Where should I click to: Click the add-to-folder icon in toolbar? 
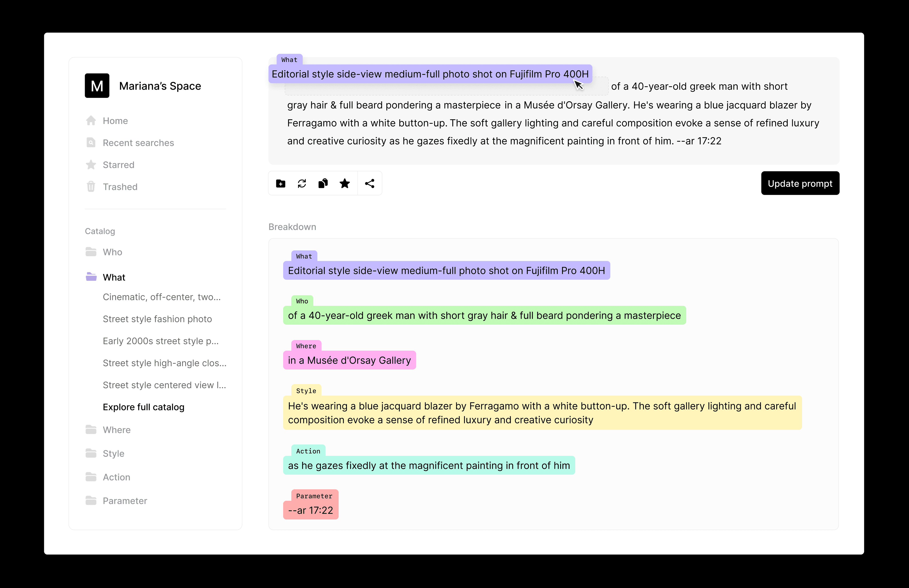point(281,184)
